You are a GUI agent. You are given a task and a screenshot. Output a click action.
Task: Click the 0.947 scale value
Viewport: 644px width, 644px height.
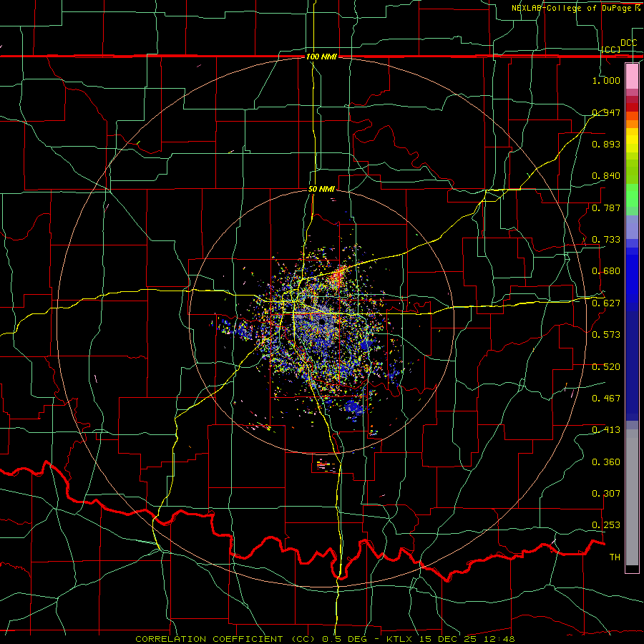[606, 112]
